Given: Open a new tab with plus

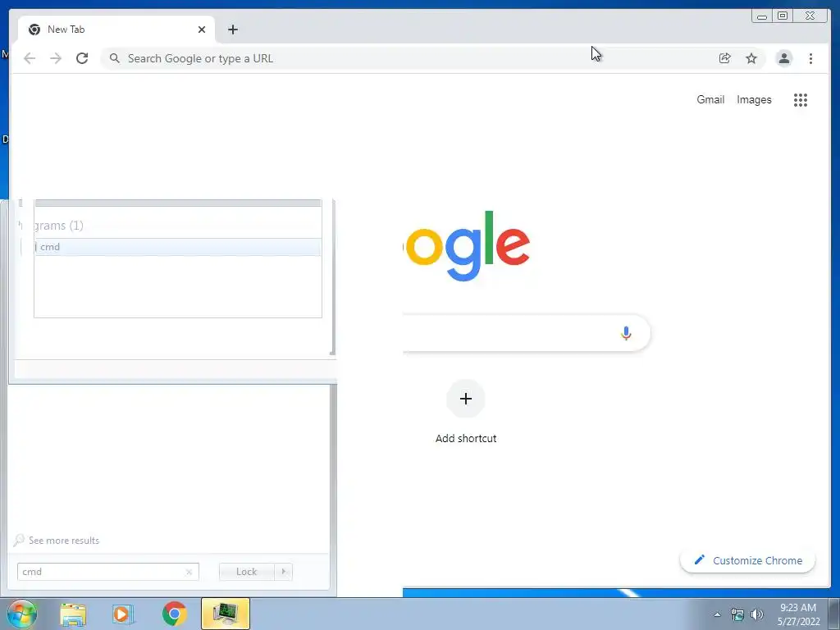Looking at the screenshot, I should coord(232,30).
